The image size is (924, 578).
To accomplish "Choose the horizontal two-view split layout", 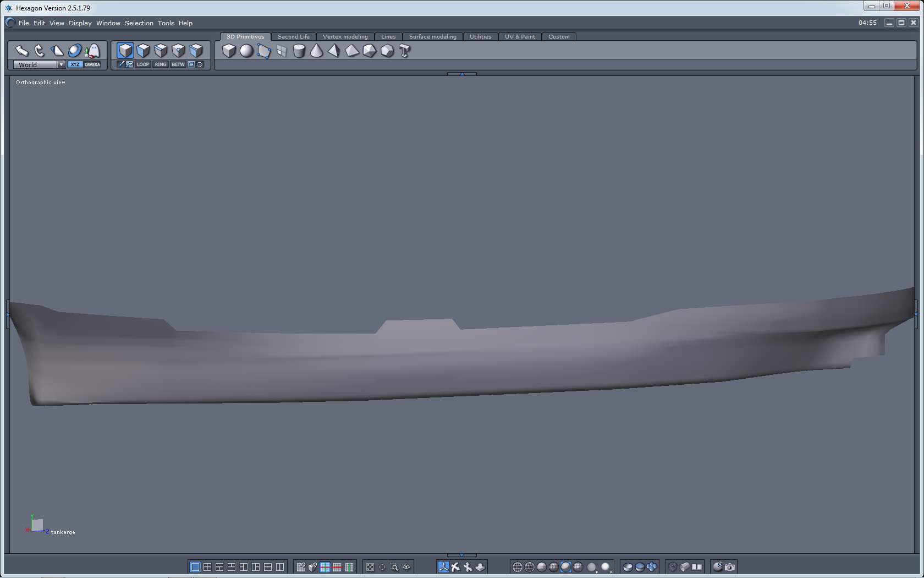I will coord(268,567).
